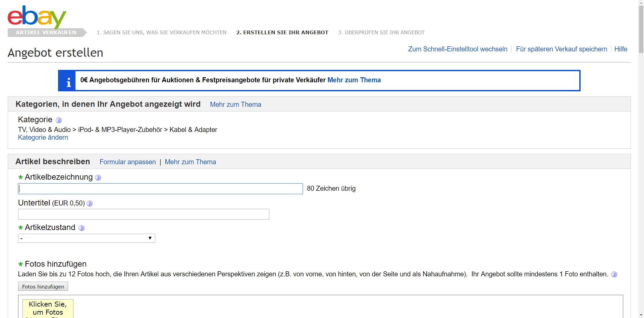
Task: Click 'Mehr zum Thema' in fee banner
Action: [x=354, y=80]
